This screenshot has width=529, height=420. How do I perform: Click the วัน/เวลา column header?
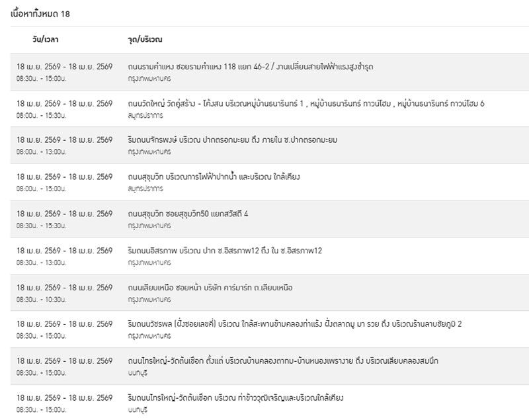46,40
